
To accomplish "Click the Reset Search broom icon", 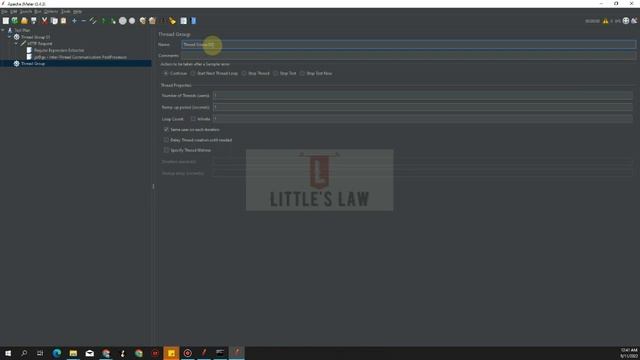I will pos(172,20).
